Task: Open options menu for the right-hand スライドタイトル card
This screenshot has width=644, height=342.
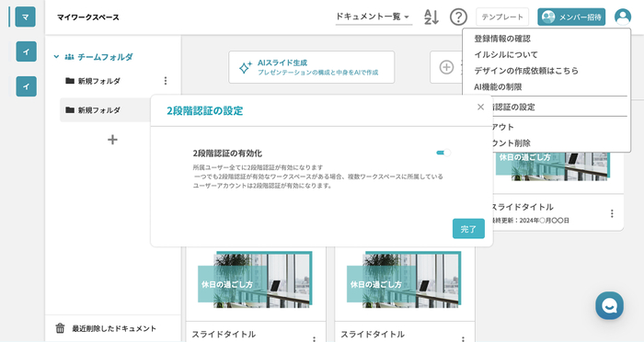Action: [x=612, y=213]
